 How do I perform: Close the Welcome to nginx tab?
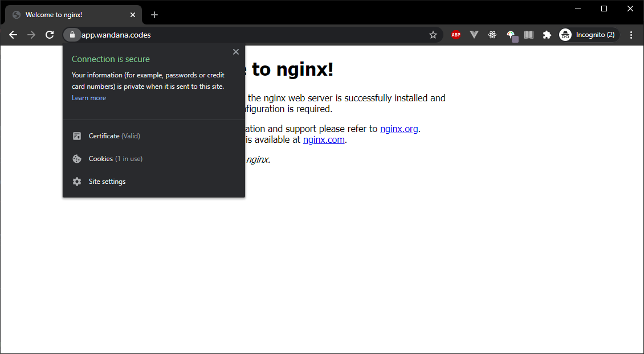point(133,15)
